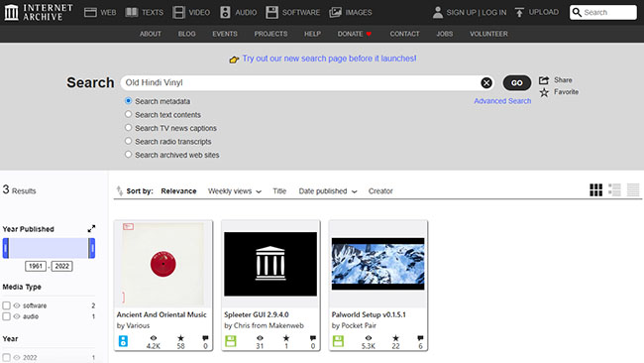The width and height of the screenshot is (644, 363).
Task: Check the audio media type checkbox
Action: tap(6, 316)
